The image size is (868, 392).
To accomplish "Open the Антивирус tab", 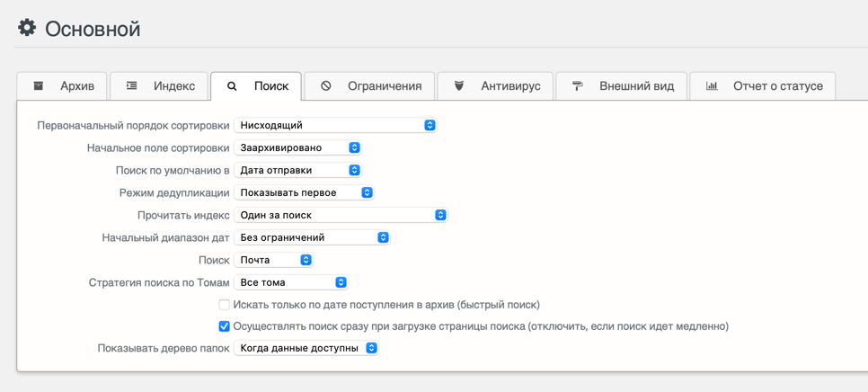I will coord(496,86).
